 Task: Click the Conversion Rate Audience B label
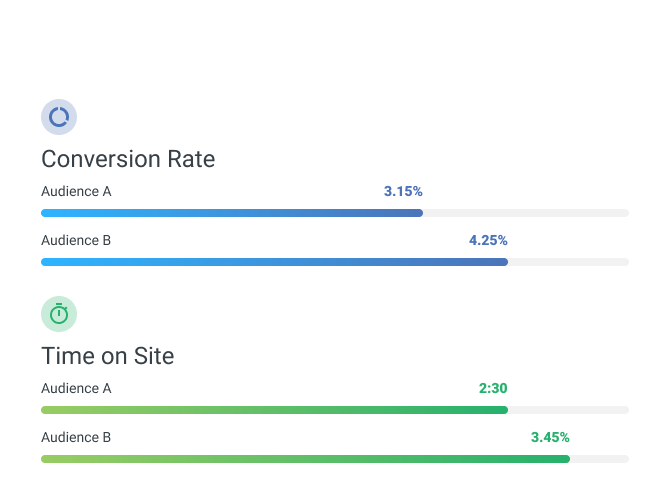[x=76, y=240]
